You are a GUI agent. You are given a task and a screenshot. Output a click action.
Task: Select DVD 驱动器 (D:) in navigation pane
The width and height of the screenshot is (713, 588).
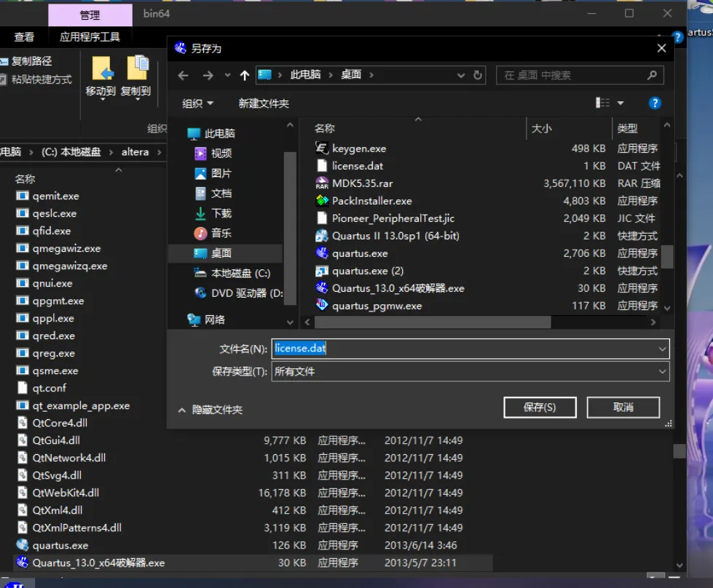click(x=239, y=293)
